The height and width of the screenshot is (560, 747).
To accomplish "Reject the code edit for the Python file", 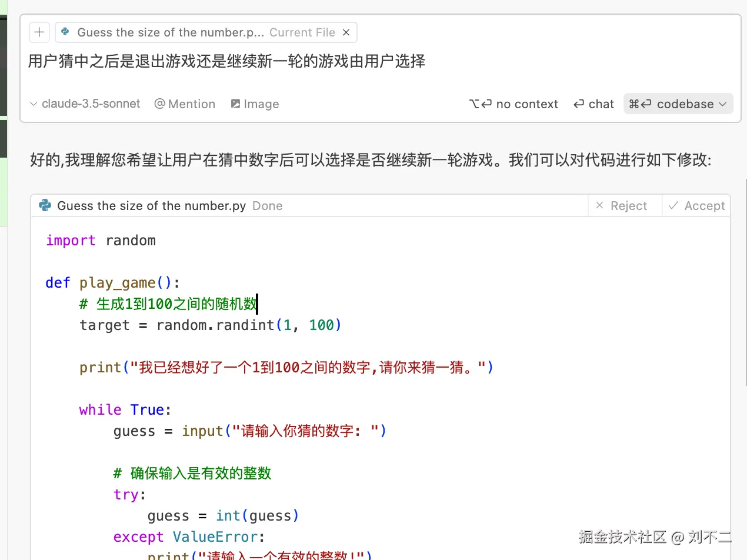I will [x=625, y=205].
